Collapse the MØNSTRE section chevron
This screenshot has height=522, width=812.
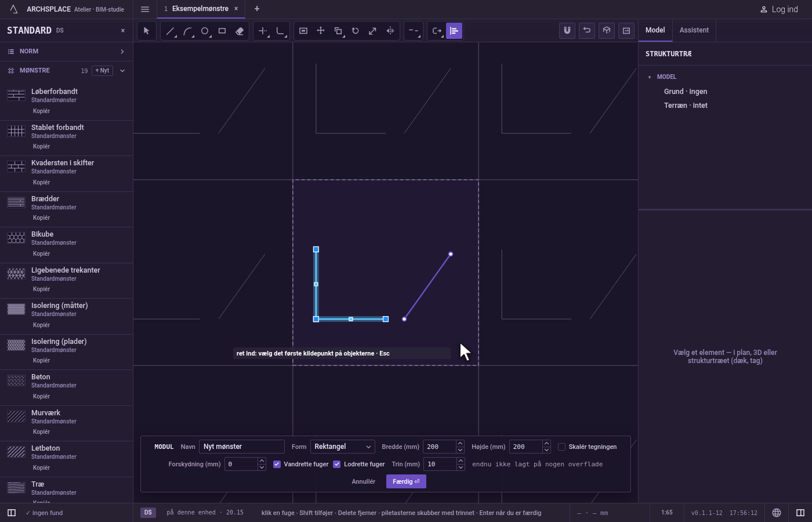[122, 71]
